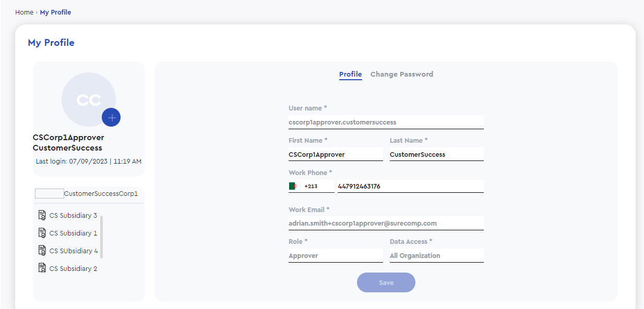
Task: Open the Role field showing Approver
Action: pos(336,255)
